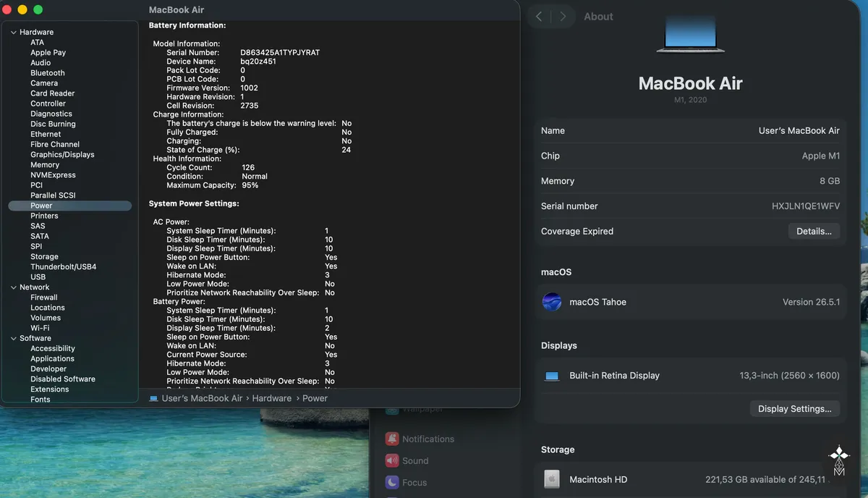Select SATA in the Hardware list
The width and height of the screenshot is (868, 498).
pyautogui.click(x=40, y=236)
